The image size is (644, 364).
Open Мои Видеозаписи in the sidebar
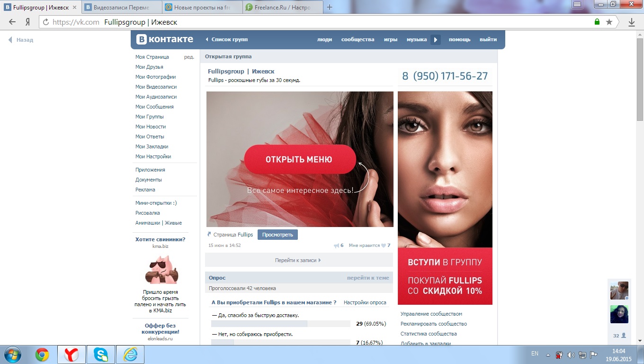click(x=156, y=87)
